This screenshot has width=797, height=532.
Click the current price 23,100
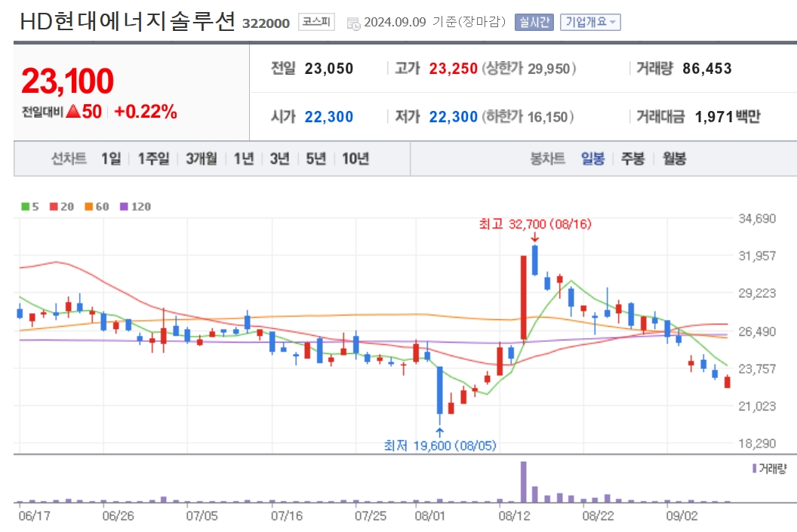tap(67, 81)
